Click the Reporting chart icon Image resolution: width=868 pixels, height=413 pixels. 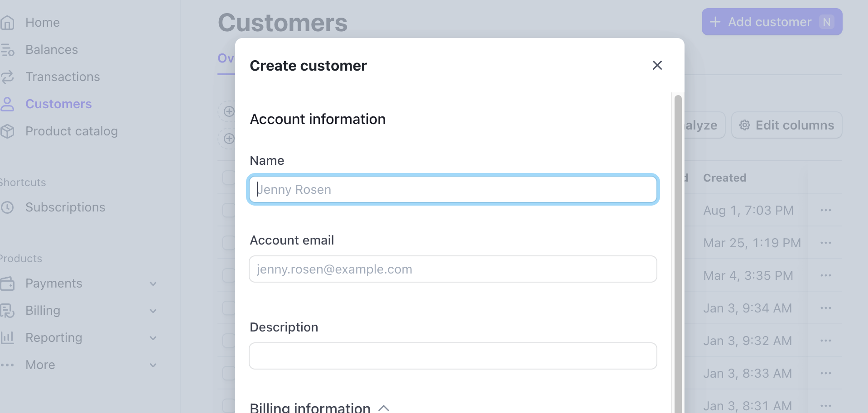click(x=7, y=337)
